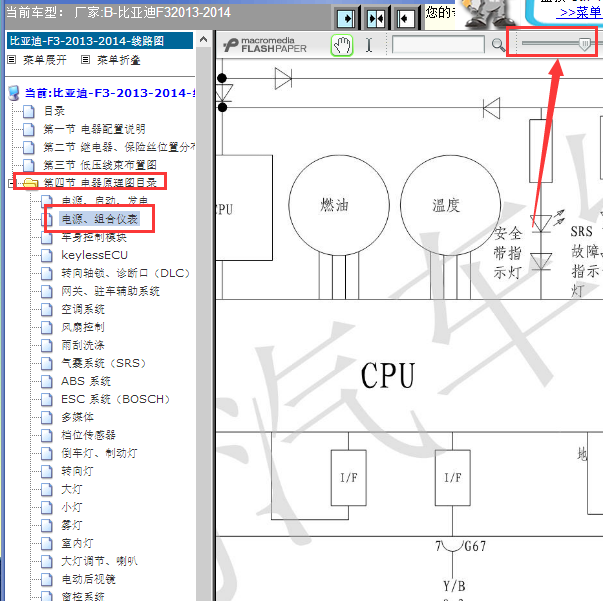Open the 车身控制模块 diagram

tap(94, 237)
